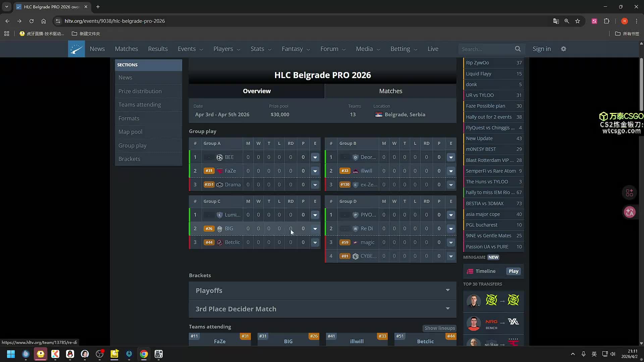This screenshot has width=644, height=362.
Task: Show lineups for teams attending
Action: pos(439,328)
